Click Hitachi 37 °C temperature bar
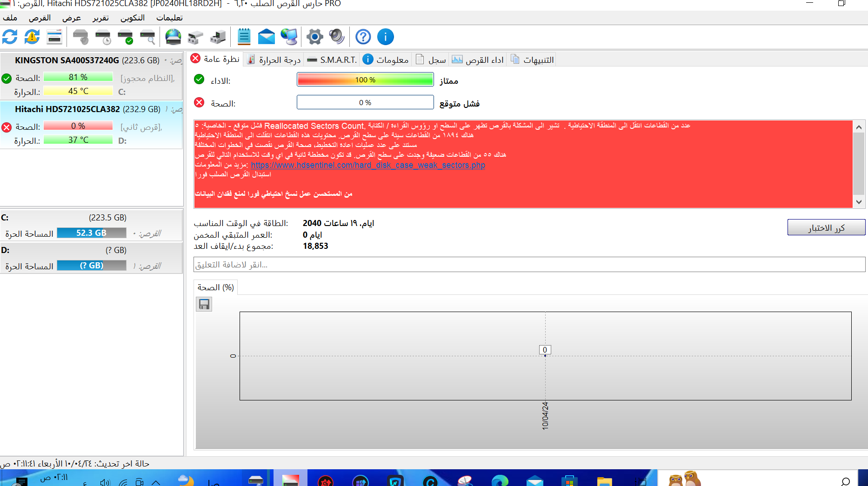Image resolution: width=868 pixels, height=486 pixels. [78, 140]
